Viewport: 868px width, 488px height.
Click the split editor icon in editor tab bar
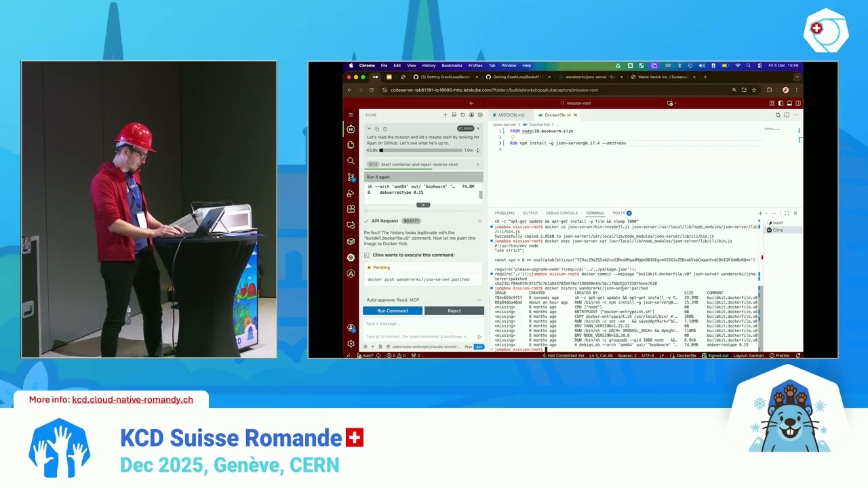tap(787, 115)
